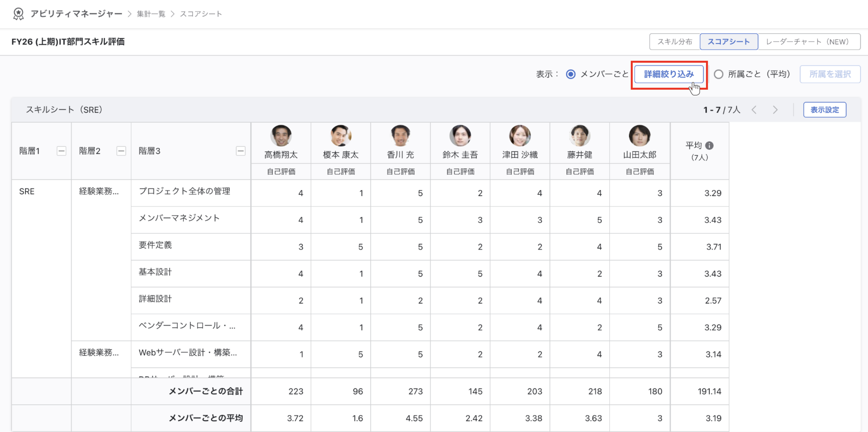The width and height of the screenshot is (868, 432).
Task: Open 高橋翔太's avatar photo
Action: pos(281,136)
